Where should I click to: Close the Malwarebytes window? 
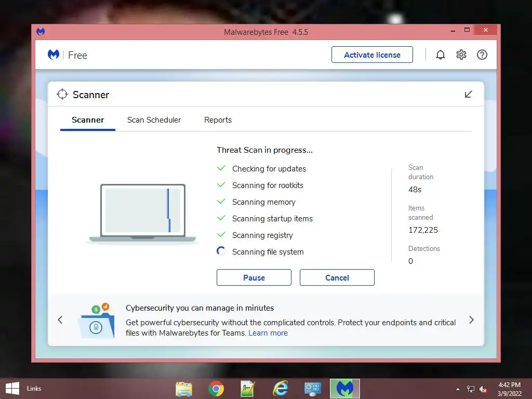[x=486, y=30]
